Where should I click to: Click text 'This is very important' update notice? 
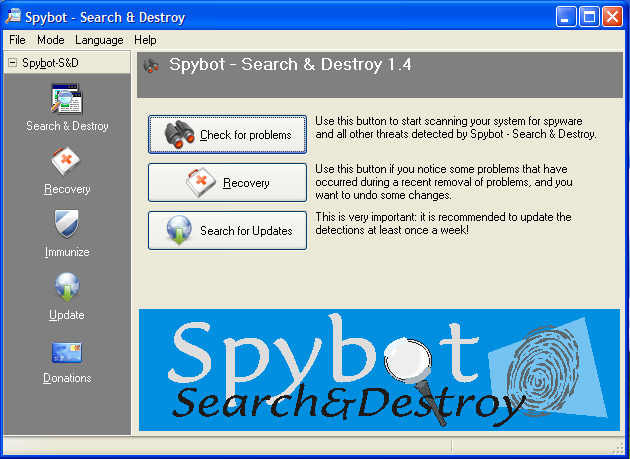pos(443,223)
